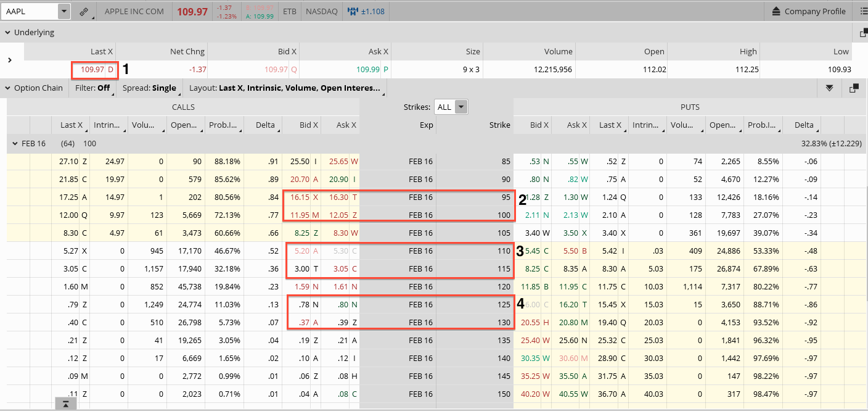Collapse the Underlying section
The width and height of the screenshot is (868, 411).
coord(7,33)
